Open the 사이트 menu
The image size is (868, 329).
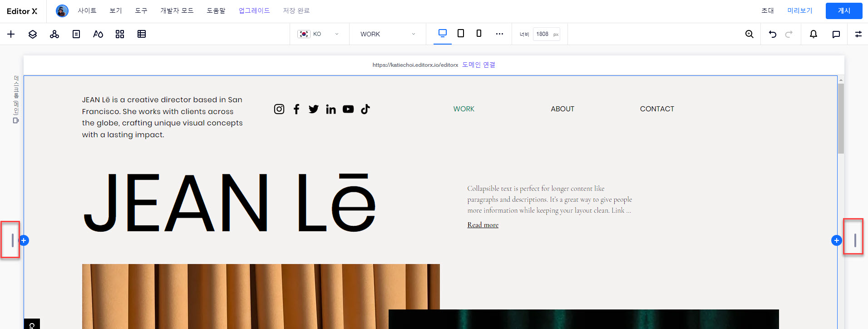(x=87, y=10)
